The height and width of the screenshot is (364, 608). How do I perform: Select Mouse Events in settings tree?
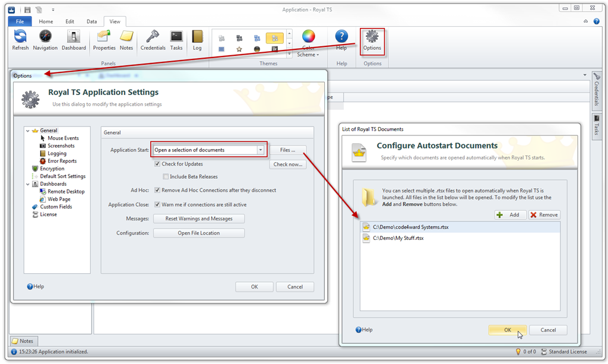pos(63,138)
